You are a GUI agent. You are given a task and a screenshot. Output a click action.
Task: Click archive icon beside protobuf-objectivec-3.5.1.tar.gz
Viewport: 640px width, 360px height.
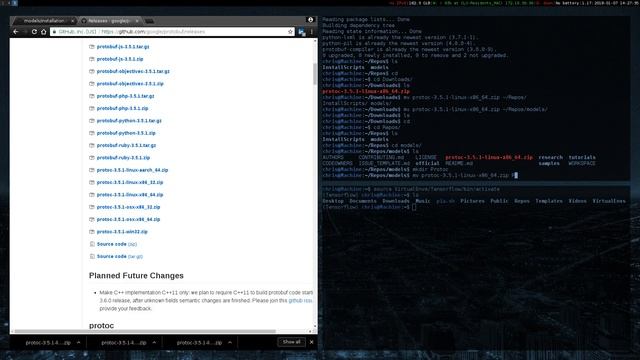[x=92, y=71]
